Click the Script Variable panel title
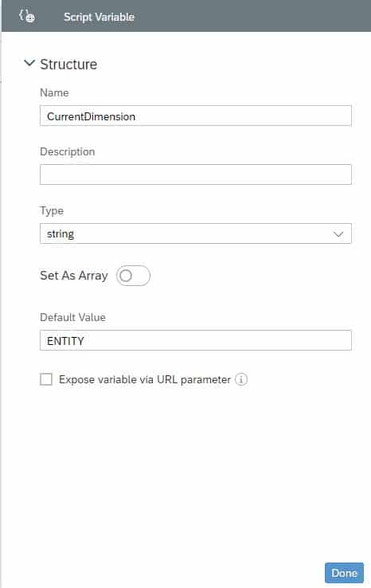 click(99, 17)
